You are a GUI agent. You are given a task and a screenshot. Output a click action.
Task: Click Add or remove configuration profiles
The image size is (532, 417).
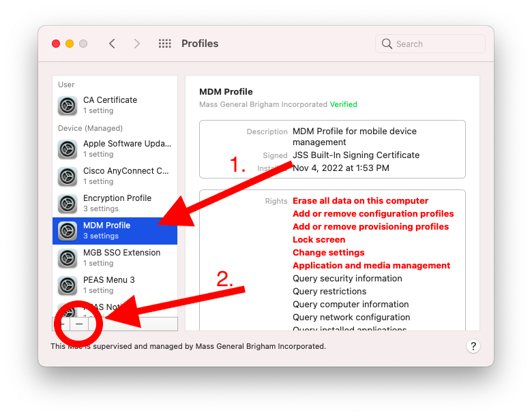coord(373,213)
